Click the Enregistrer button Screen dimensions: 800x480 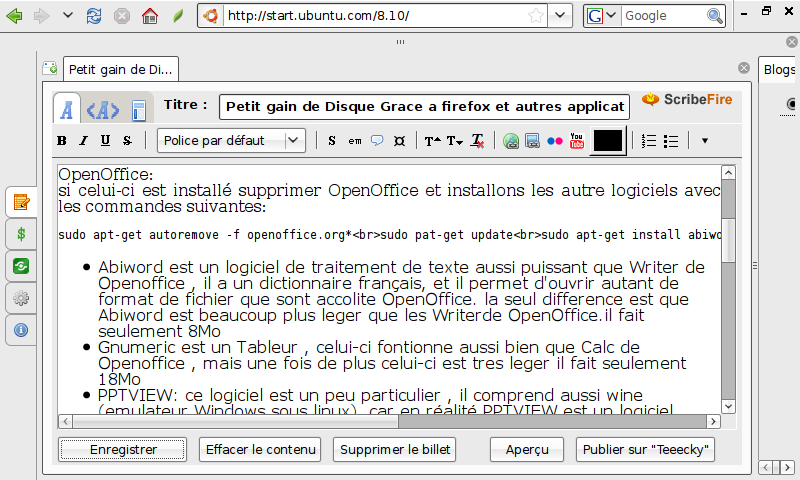(x=122, y=449)
